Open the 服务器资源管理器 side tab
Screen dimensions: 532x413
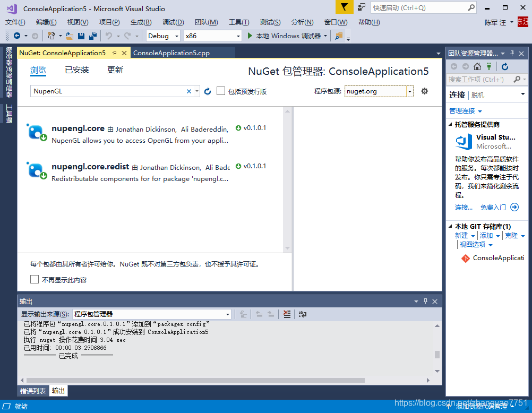[x=9, y=73]
